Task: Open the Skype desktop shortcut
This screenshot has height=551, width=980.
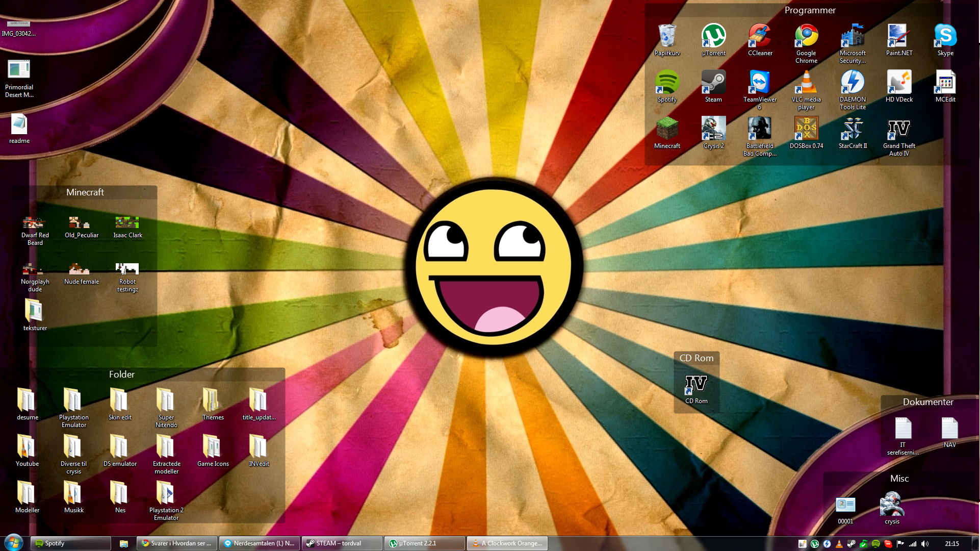Action: point(945,40)
